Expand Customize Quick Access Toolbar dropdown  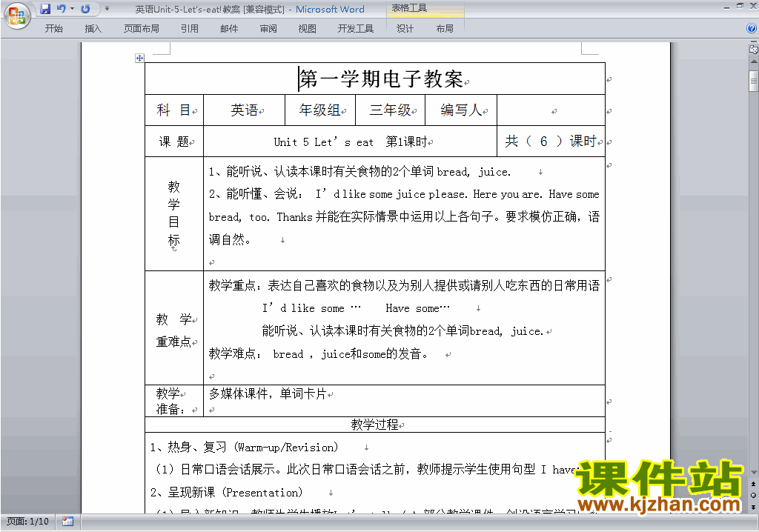pos(107,9)
